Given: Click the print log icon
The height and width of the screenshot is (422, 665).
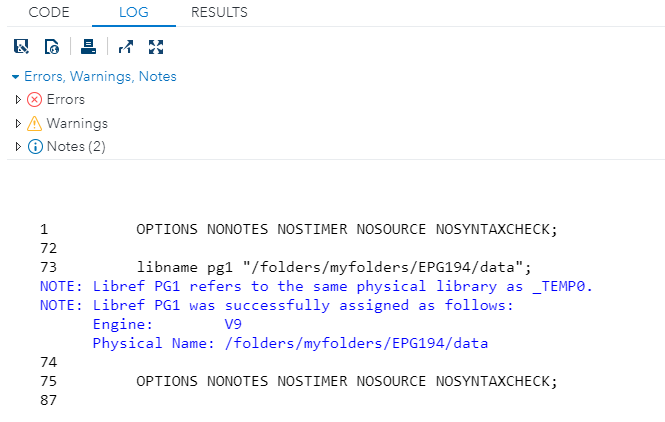Looking at the screenshot, I should [x=88, y=46].
